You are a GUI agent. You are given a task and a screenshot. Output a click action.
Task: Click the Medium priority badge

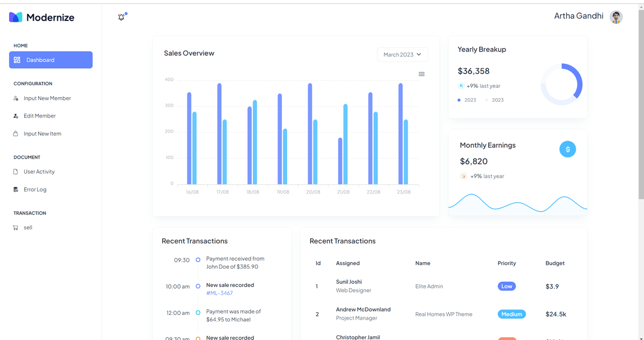coord(511,314)
